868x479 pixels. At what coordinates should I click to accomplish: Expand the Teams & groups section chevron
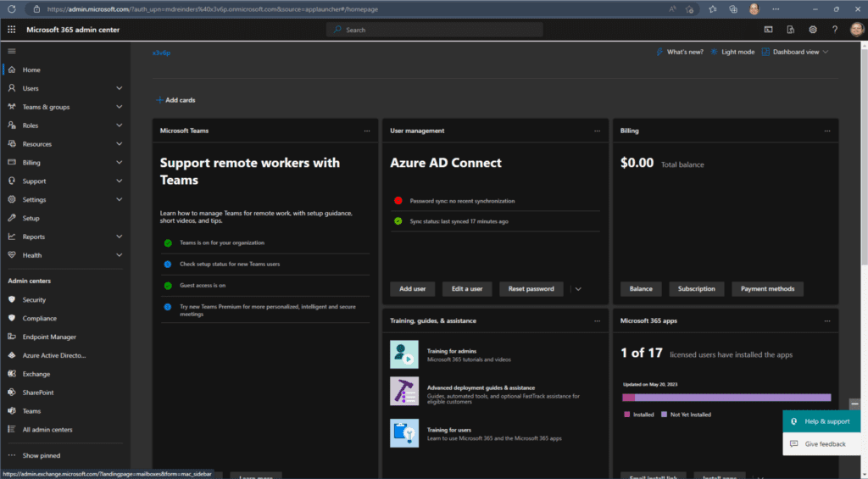(119, 107)
